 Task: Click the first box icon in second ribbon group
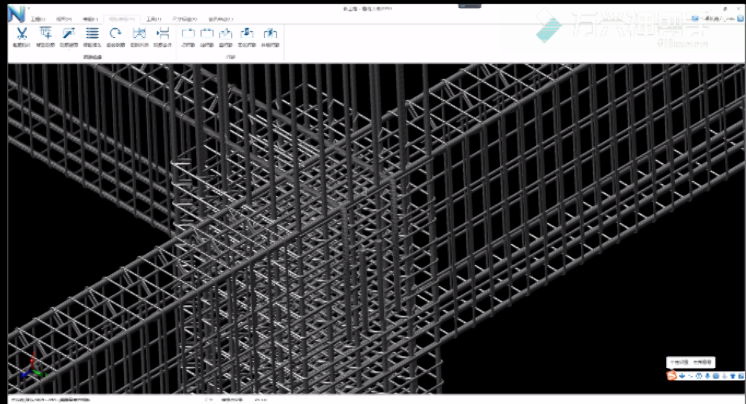(x=188, y=34)
